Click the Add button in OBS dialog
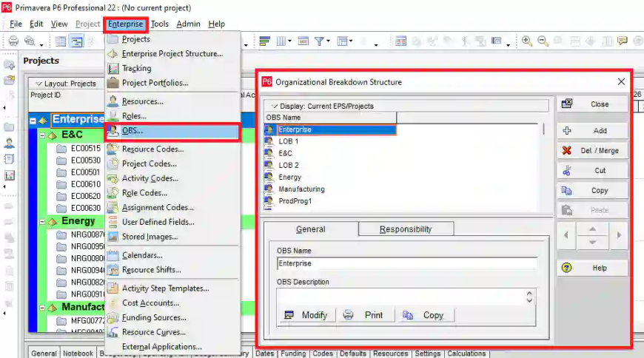This screenshot has height=358, width=644. pyautogui.click(x=592, y=131)
